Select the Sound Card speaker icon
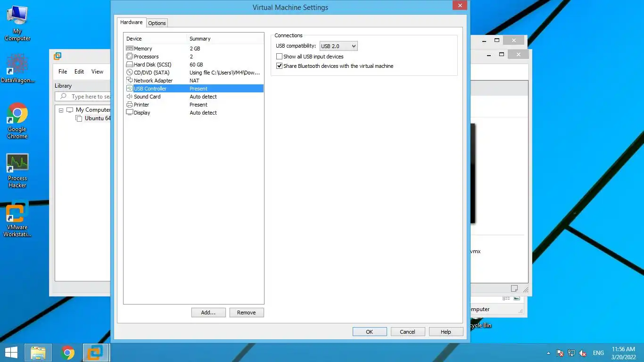Image resolution: width=644 pixels, height=362 pixels. click(130, 97)
